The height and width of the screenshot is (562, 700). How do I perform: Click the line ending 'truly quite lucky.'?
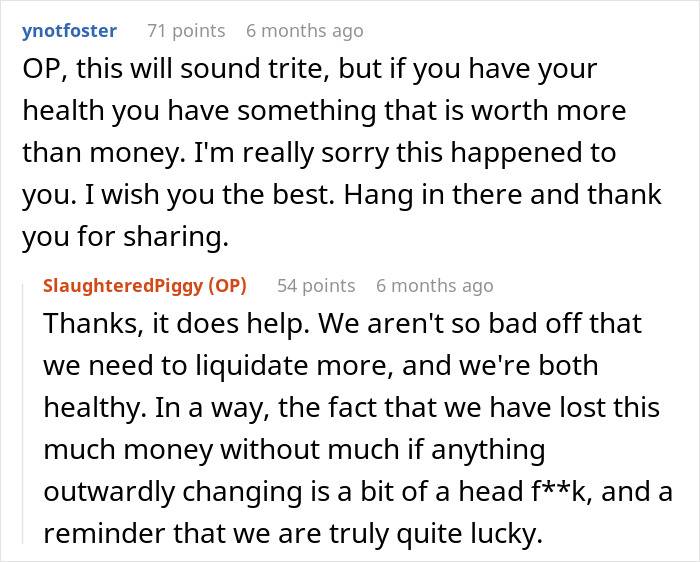292,529
